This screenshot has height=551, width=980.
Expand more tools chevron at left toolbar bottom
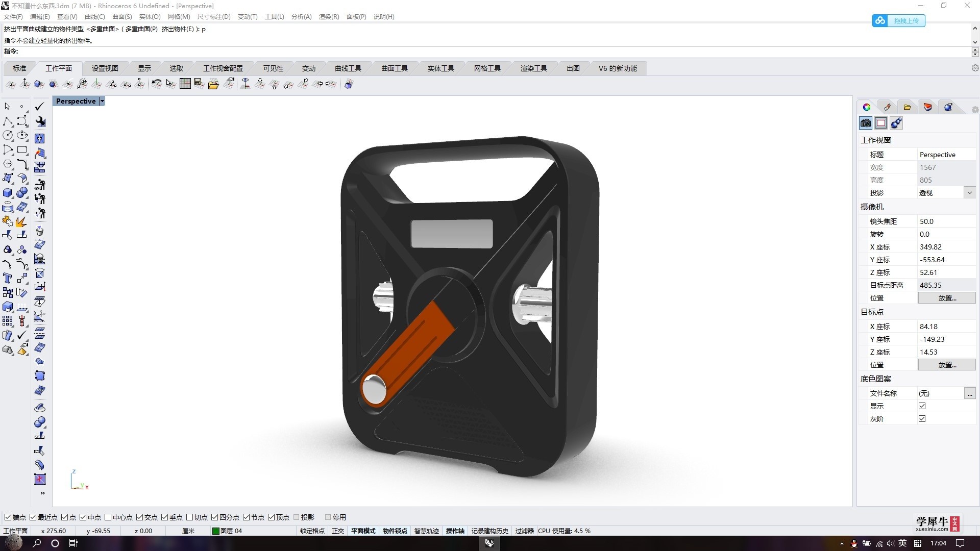point(42,493)
